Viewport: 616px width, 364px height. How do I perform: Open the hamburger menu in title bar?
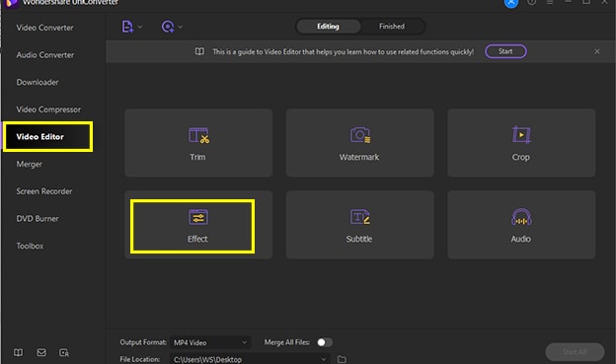pos(550,2)
